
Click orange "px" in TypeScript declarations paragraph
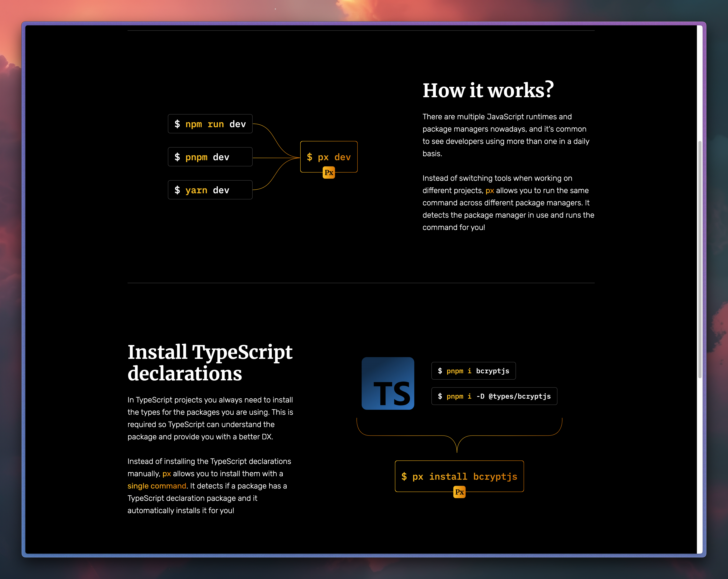coord(167,474)
